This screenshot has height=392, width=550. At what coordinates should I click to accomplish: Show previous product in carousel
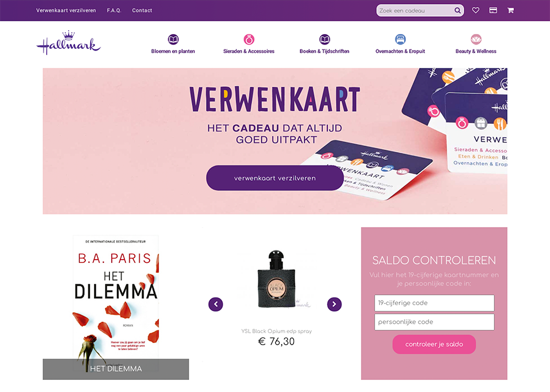coord(216,304)
